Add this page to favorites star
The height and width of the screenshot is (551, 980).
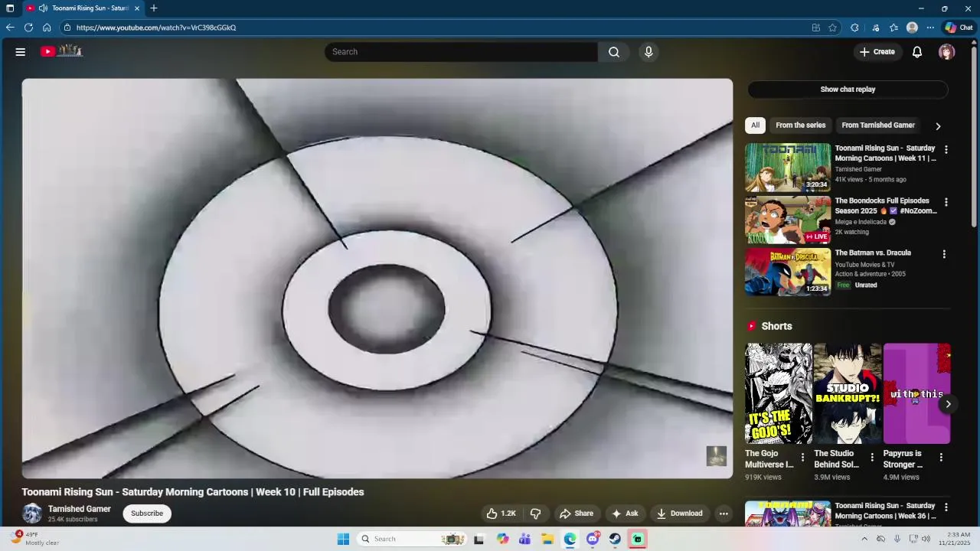coord(832,28)
